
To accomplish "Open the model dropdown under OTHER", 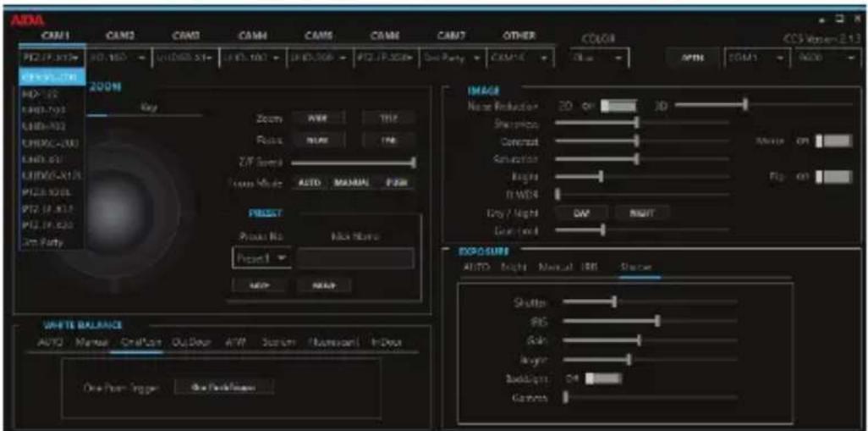I will (519, 57).
